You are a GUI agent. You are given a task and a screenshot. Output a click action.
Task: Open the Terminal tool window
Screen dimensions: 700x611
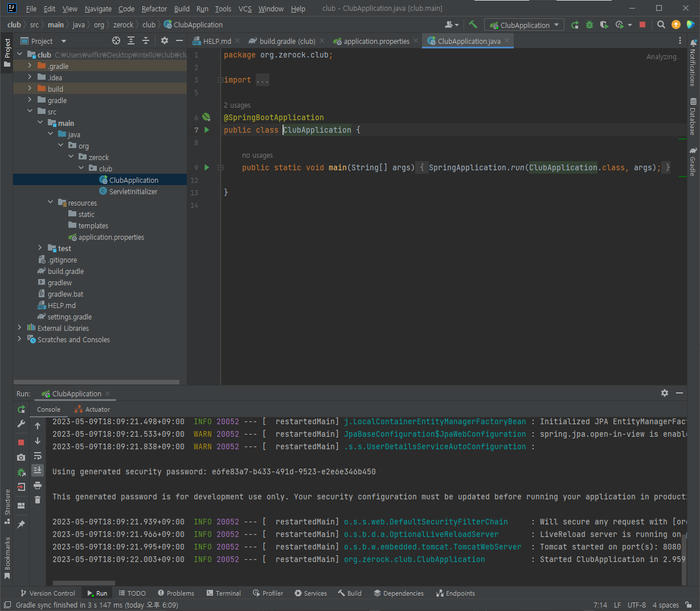224,593
